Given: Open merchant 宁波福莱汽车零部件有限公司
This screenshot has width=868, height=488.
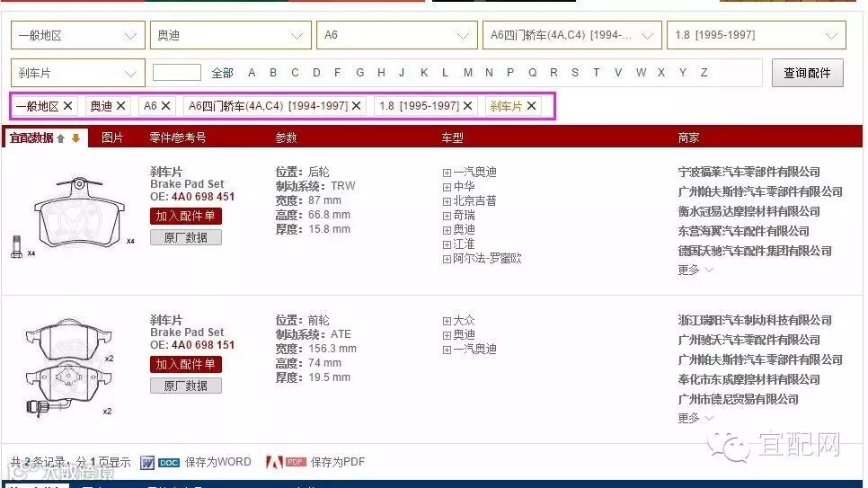Looking at the screenshot, I should coord(749,173).
